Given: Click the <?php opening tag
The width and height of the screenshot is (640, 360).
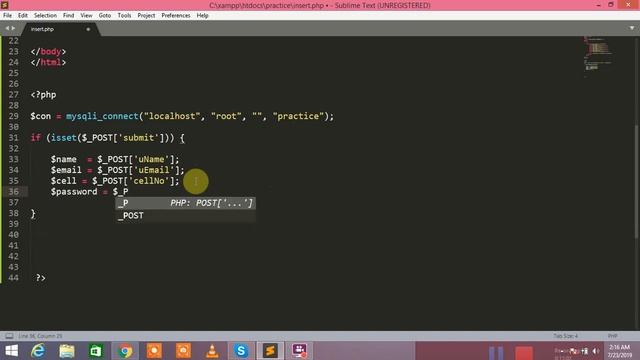Looking at the screenshot, I should click(43, 95).
